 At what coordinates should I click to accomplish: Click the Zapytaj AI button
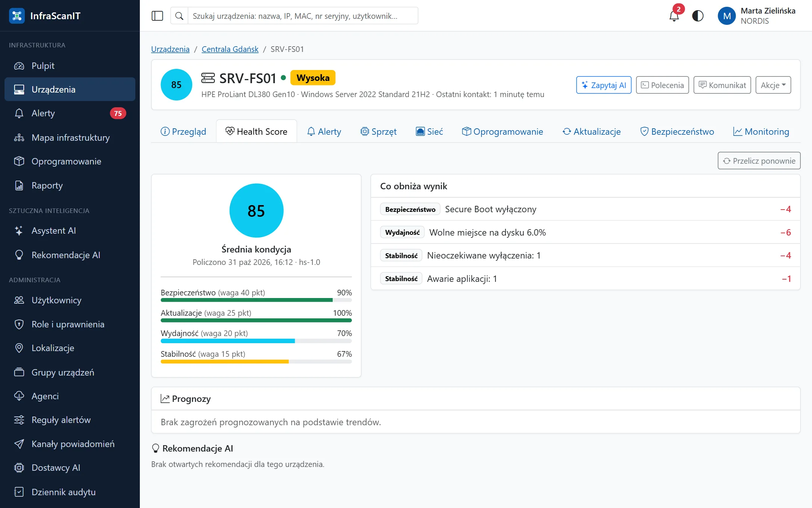(x=604, y=85)
